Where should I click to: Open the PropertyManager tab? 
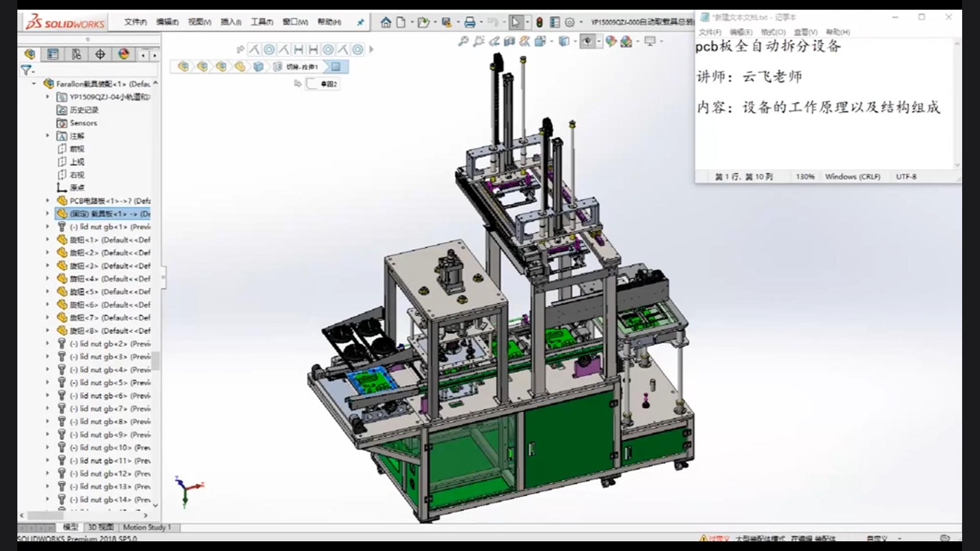coord(53,54)
